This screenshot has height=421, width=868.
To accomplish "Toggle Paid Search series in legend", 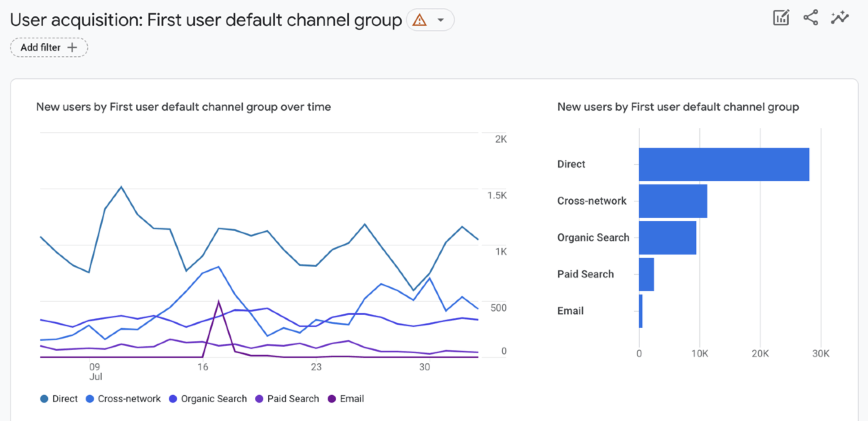I will click(287, 399).
